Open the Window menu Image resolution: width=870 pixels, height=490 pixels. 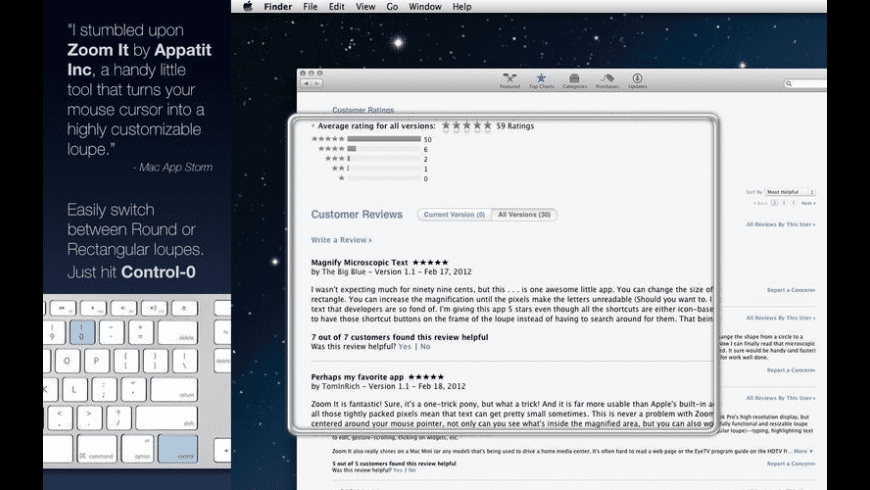[425, 7]
